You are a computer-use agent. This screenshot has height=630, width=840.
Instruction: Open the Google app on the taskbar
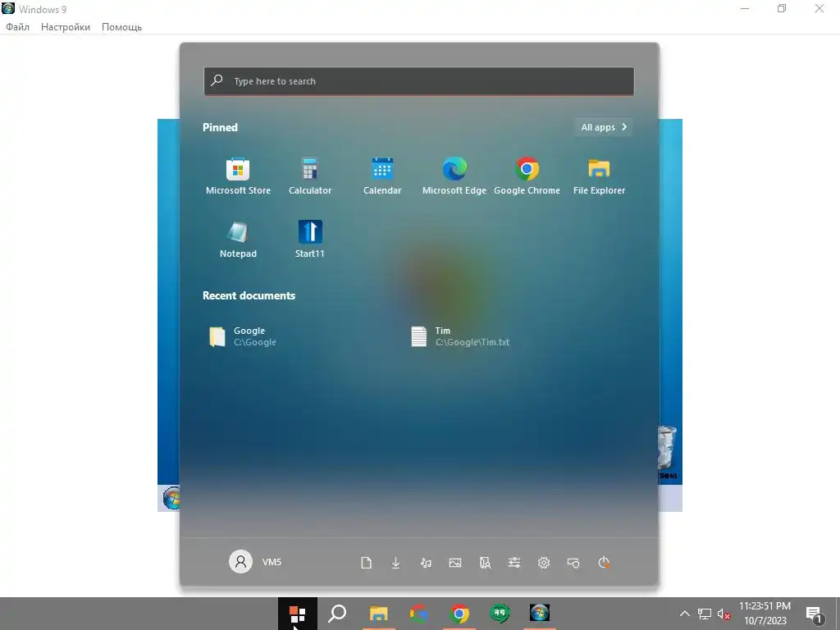tap(419, 614)
